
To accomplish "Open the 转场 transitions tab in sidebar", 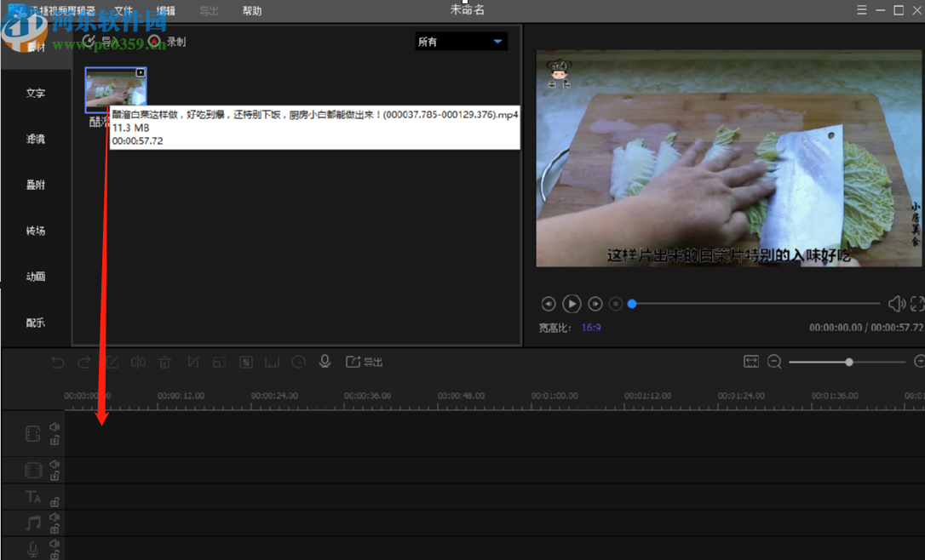I will click(x=36, y=231).
